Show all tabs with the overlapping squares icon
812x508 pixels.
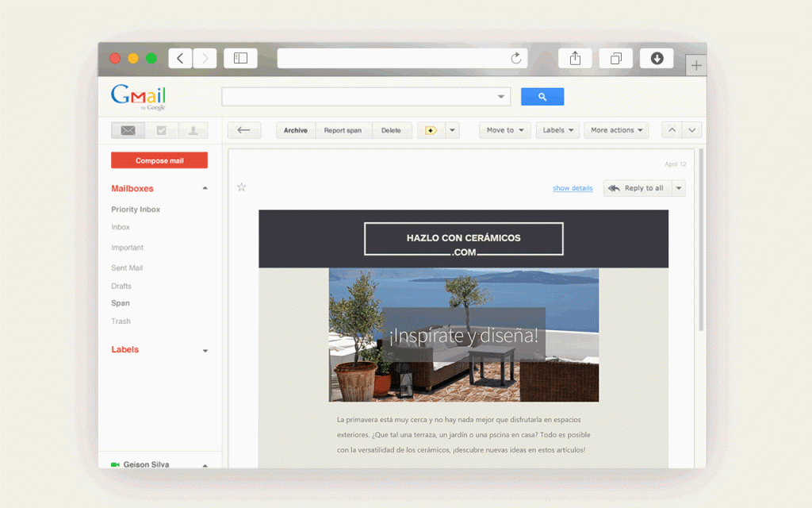click(x=615, y=59)
